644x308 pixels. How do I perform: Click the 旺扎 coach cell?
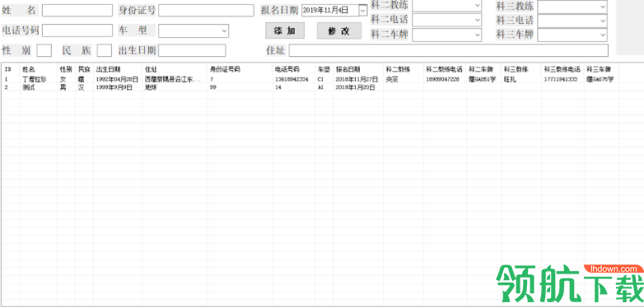pos(510,79)
